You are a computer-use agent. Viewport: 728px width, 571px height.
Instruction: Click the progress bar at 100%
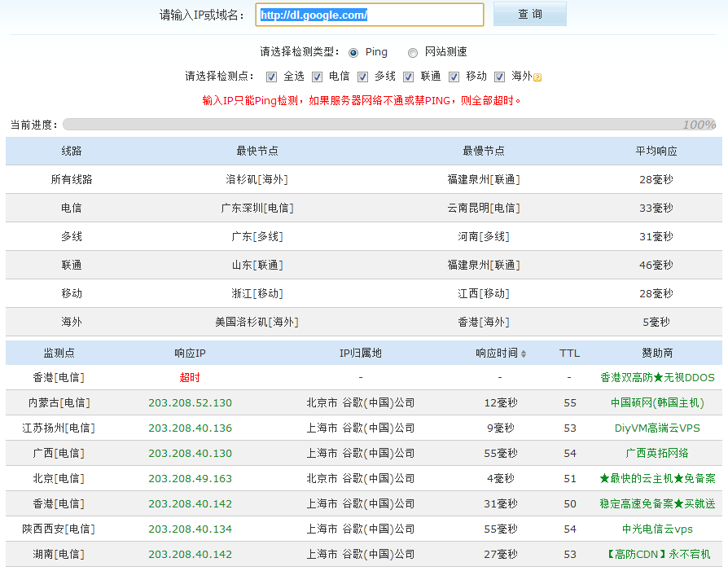[x=389, y=125]
